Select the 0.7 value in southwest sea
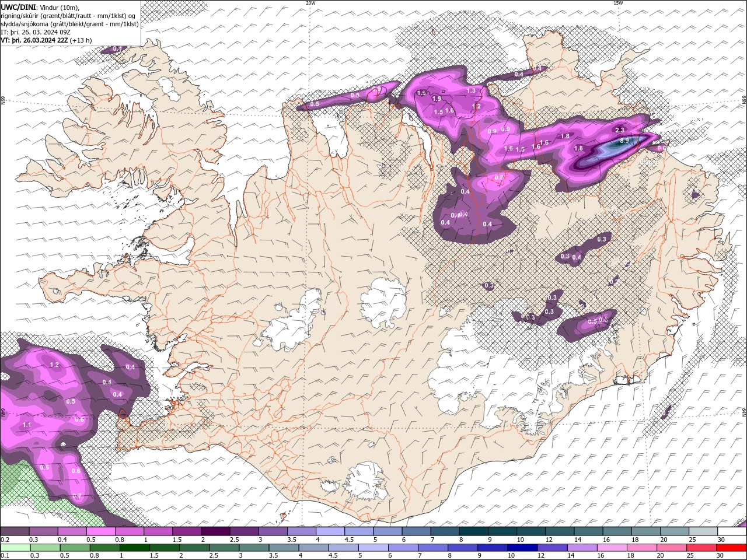The height and width of the screenshot is (560, 747). click(77, 496)
